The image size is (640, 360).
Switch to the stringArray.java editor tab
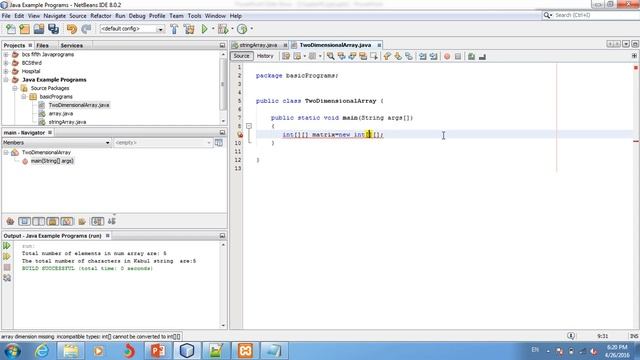click(258, 45)
